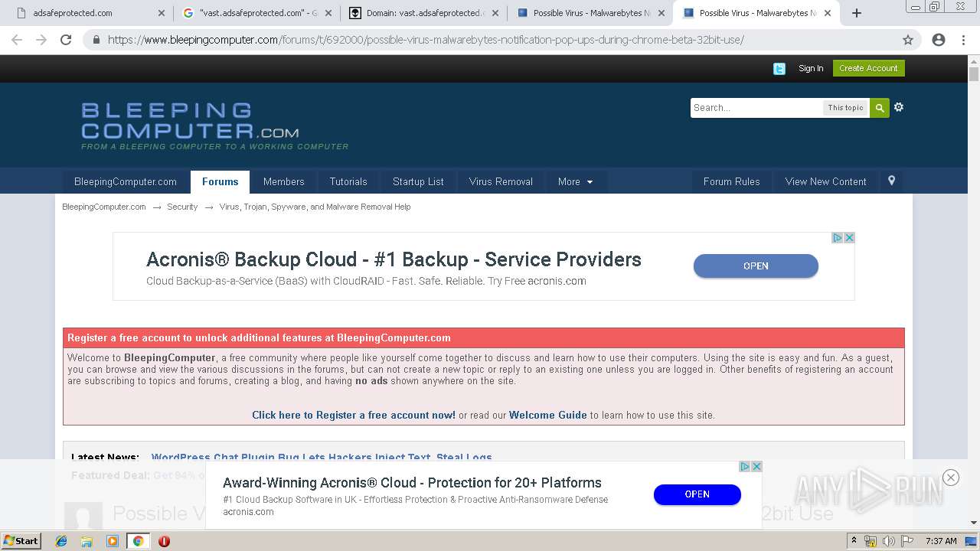
Task: Click the Action Center flag tray icon
Action: [x=905, y=541]
